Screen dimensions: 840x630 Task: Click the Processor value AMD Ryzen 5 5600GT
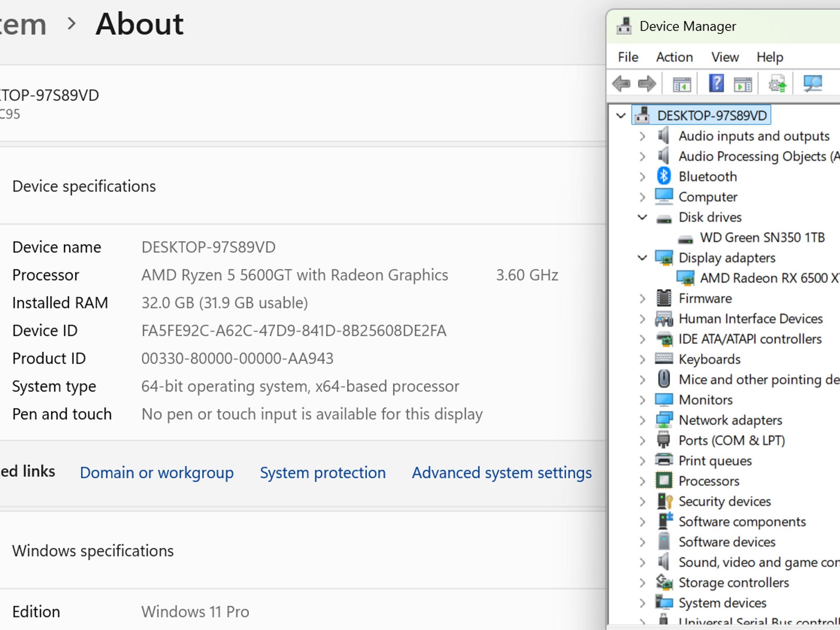[295, 275]
